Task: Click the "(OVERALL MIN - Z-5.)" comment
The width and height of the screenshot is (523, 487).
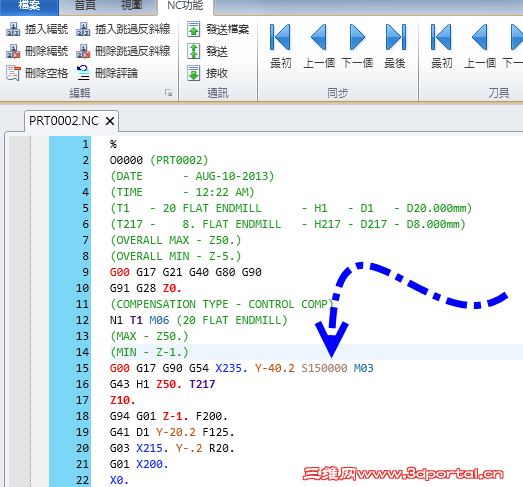Action: 176,256
